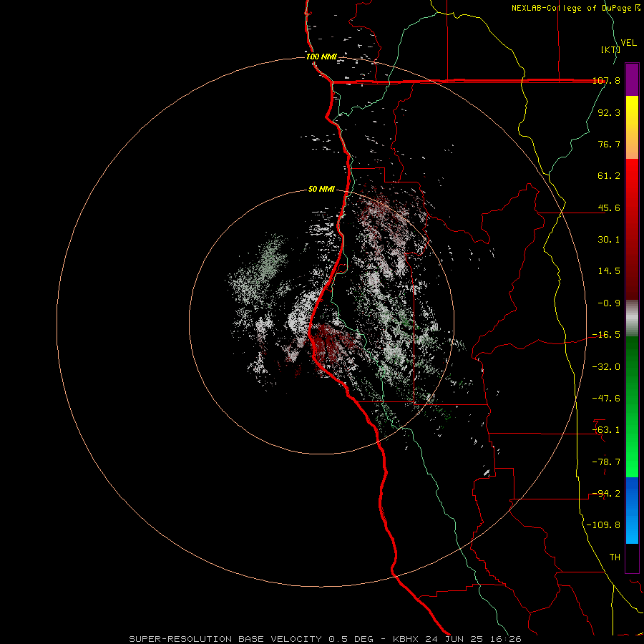The image size is (644, 644).
Task: Click the TH threshold label
Action: [615, 557]
